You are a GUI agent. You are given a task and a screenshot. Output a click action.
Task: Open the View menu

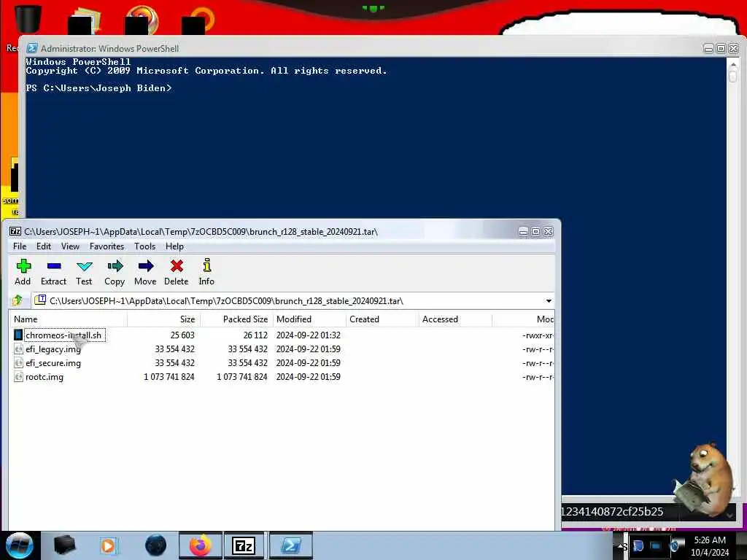70,246
